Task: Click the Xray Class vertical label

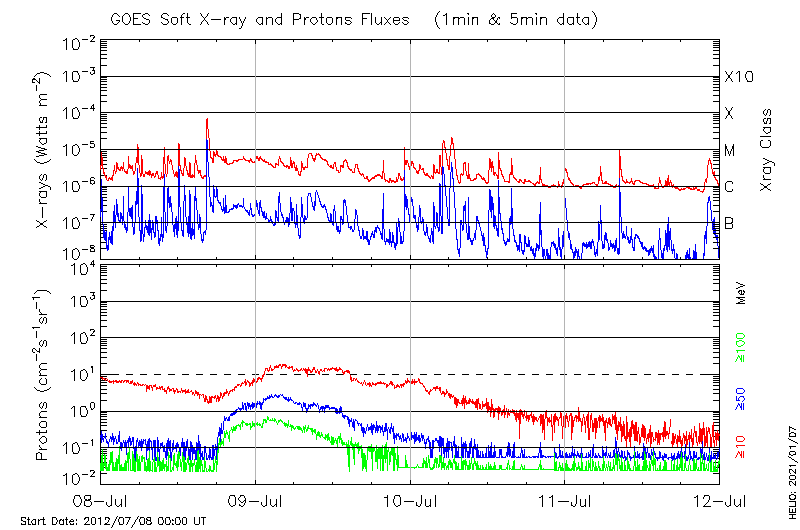Action: pyautogui.click(x=767, y=150)
